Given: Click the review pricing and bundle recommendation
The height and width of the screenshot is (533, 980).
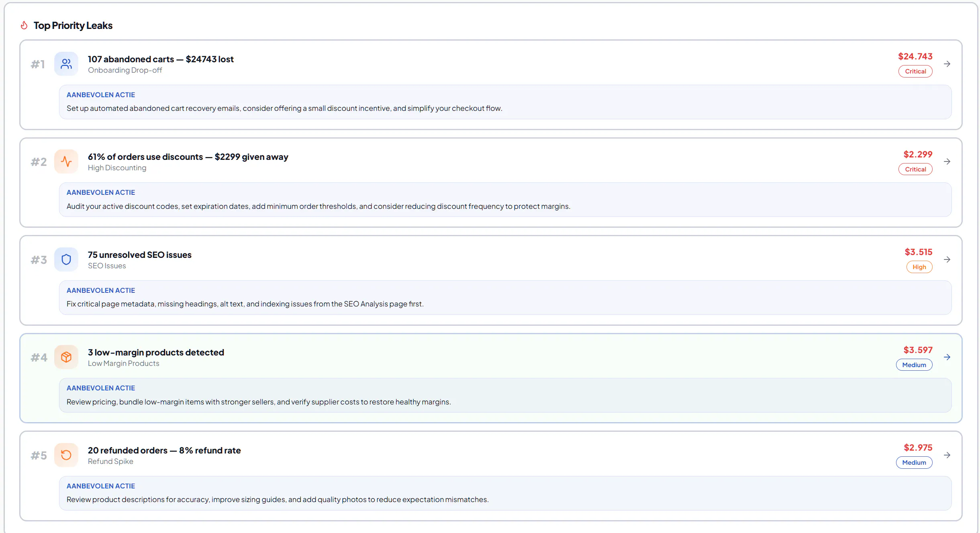Looking at the screenshot, I should point(259,402).
